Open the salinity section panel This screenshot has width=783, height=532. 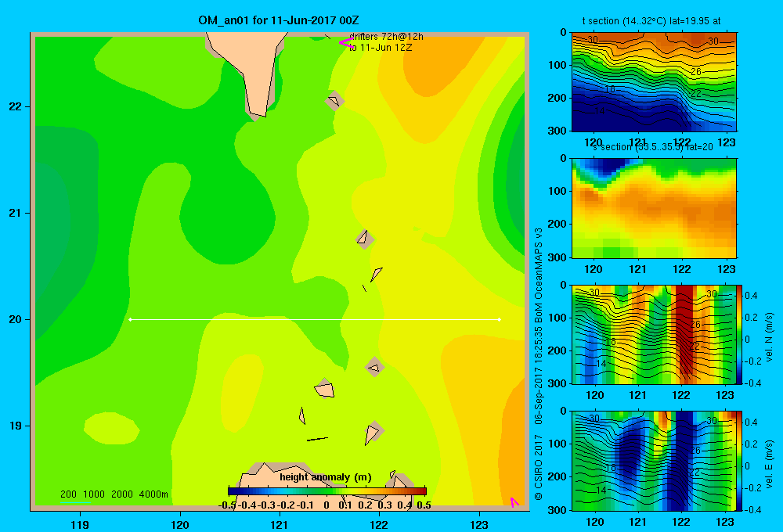tap(654, 208)
